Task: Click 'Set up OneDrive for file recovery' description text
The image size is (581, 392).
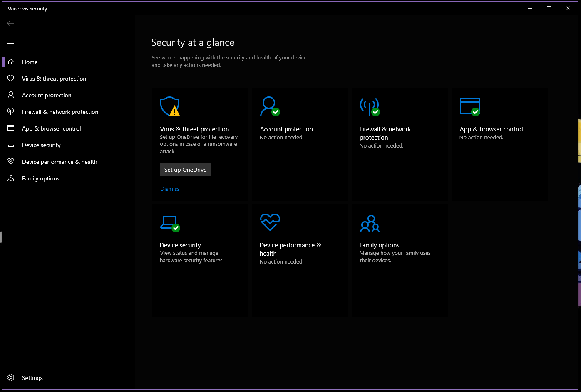Action: tap(199, 144)
